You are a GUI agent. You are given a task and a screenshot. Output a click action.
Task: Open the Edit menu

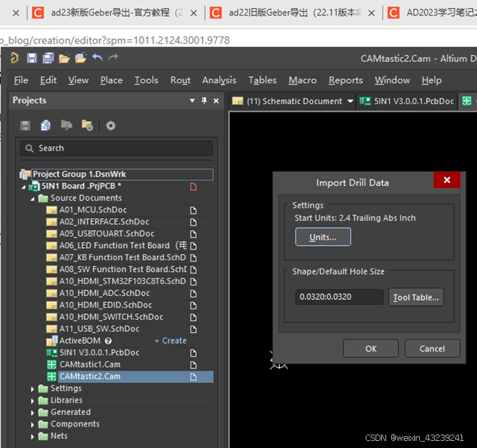point(49,80)
